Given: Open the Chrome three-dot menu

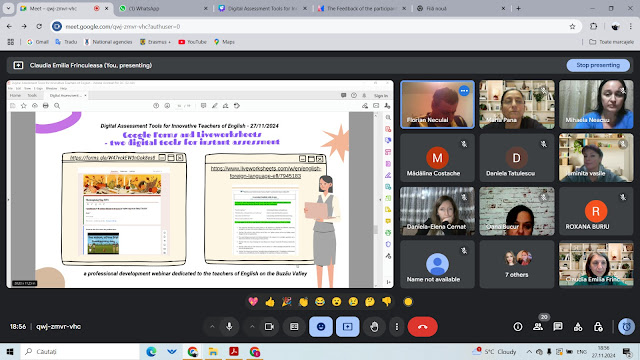Looking at the screenshot, I should click(631, 27).
